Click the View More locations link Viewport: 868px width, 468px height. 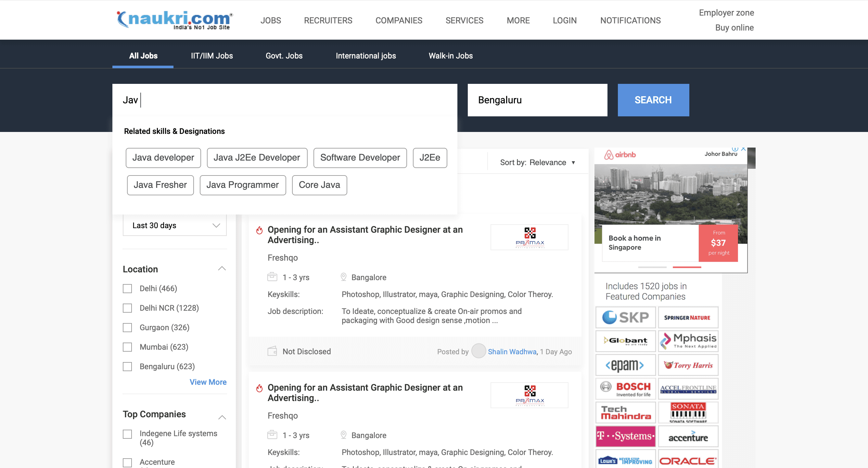pyautogui.click(x=208, y=382)
